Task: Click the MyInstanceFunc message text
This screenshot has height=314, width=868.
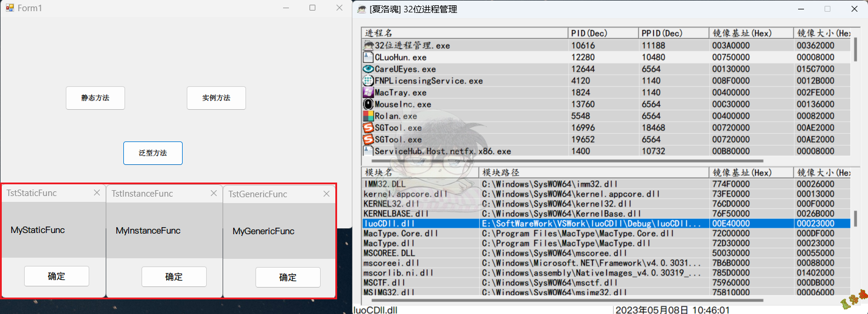Action: pos(148,231)
